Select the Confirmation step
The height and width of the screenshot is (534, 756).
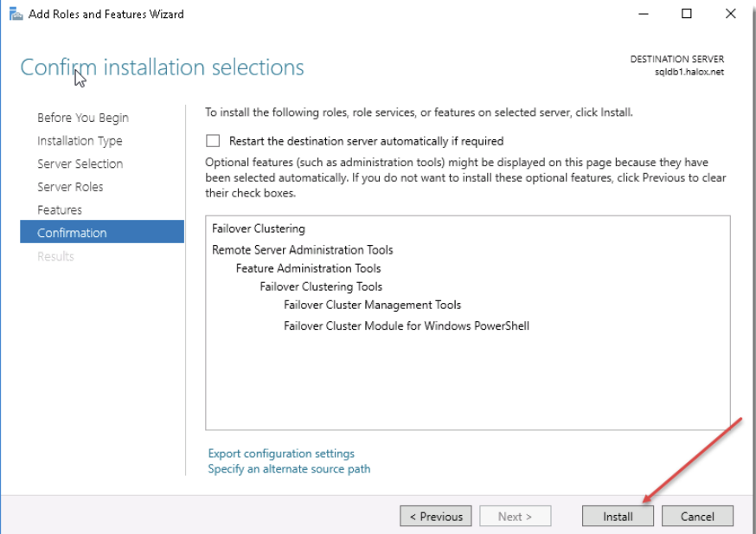(x=102, y=232)
